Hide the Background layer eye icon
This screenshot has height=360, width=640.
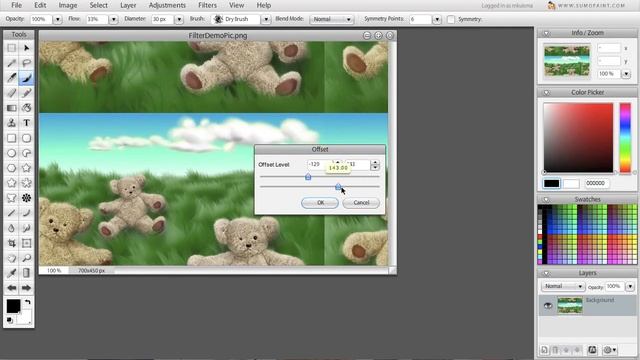click(x=548, y=305)
